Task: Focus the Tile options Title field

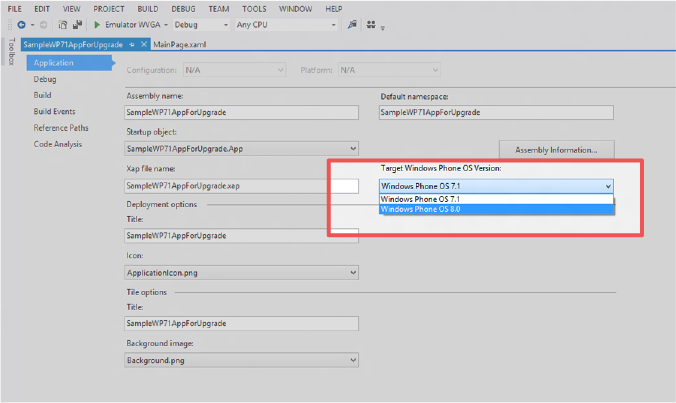Action: click(241, 324)
